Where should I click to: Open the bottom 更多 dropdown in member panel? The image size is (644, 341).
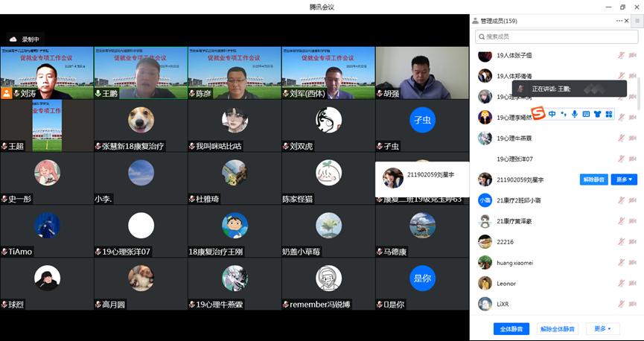pyautogui.click(x=602, y=328)
